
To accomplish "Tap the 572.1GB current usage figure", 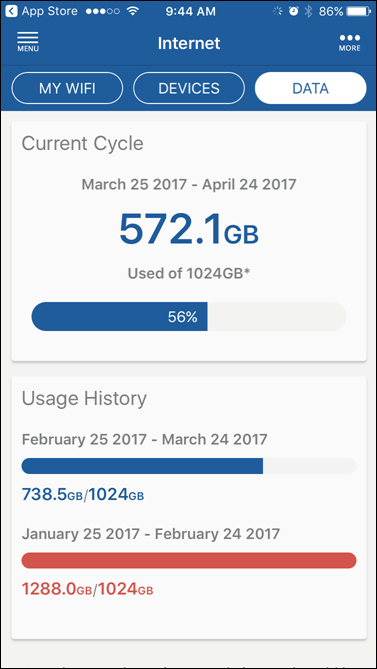I will (189, 229).
